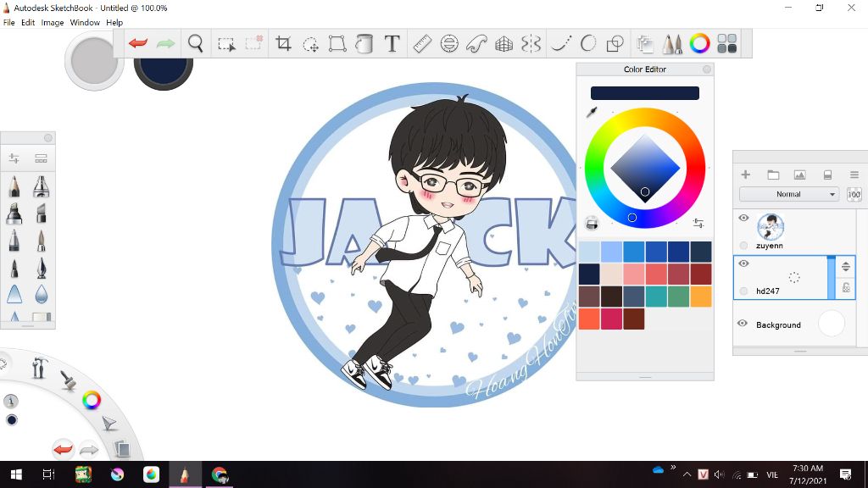Select the airbrush in brush palette
The width and height of the screenshot is (868, 488).
pos(42,186)
